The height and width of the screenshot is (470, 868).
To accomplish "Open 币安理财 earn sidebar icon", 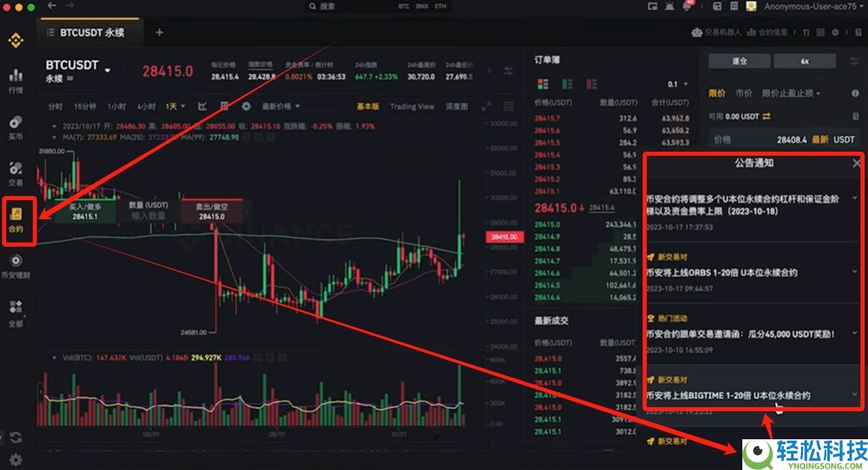I will point(16,267).
